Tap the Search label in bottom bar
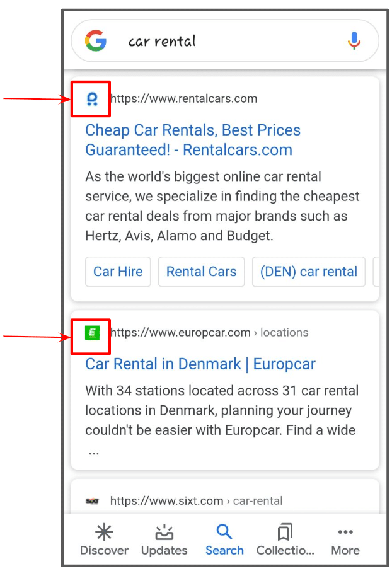The width and height of the screenshot is (392, 571). (x=224, y=550)
